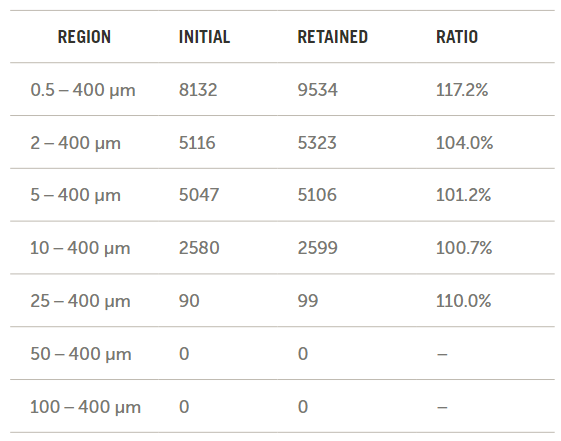The height and width of the screenshot is (441, 561).
Task: Click the retained value 99
Action: click(308, 301)
